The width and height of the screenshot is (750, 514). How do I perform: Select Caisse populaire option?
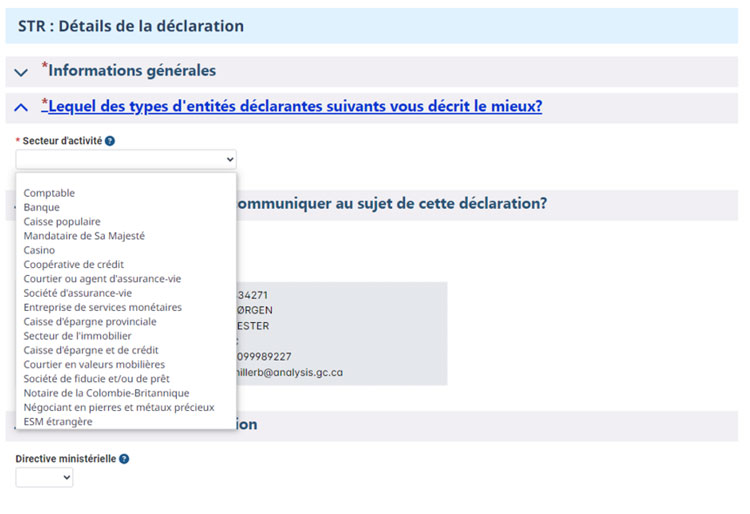[62, 222]
